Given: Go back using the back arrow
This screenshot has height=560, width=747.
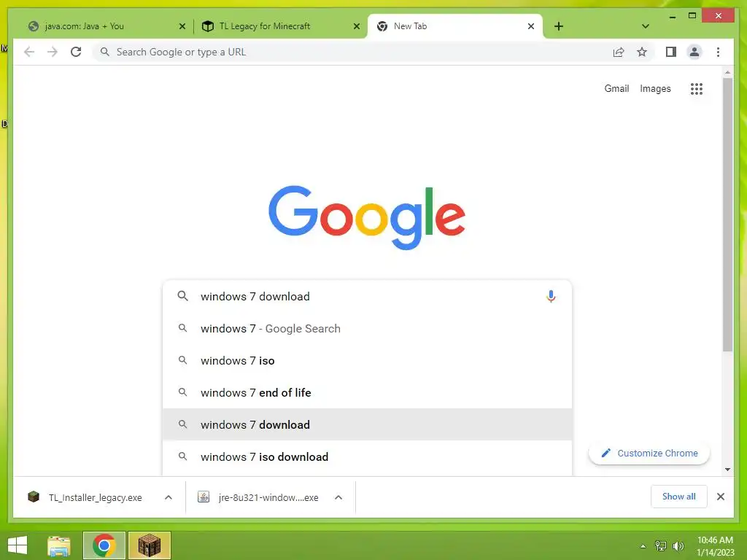Looking at the screenshot, I should pyautogui.click(x=29, y=52).
